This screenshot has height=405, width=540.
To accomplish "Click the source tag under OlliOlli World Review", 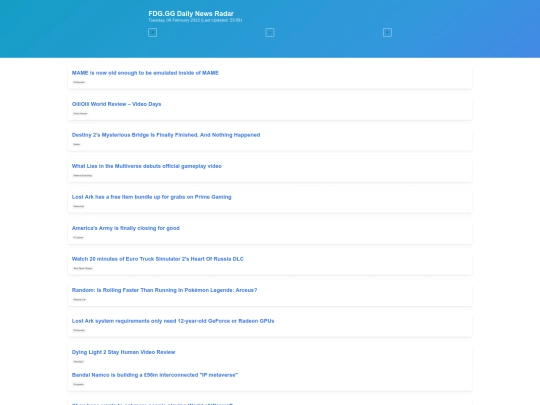I will (80, 113).
